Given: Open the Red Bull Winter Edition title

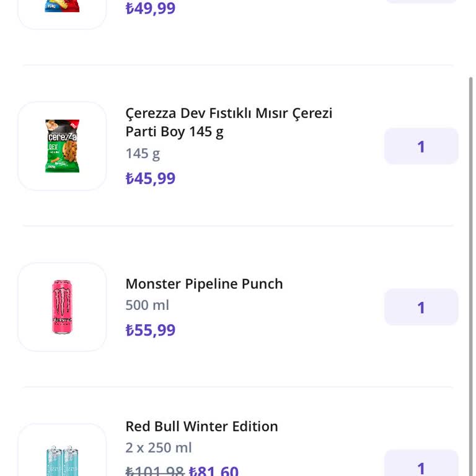Looking at the screenshot, I should coord(201,426).
